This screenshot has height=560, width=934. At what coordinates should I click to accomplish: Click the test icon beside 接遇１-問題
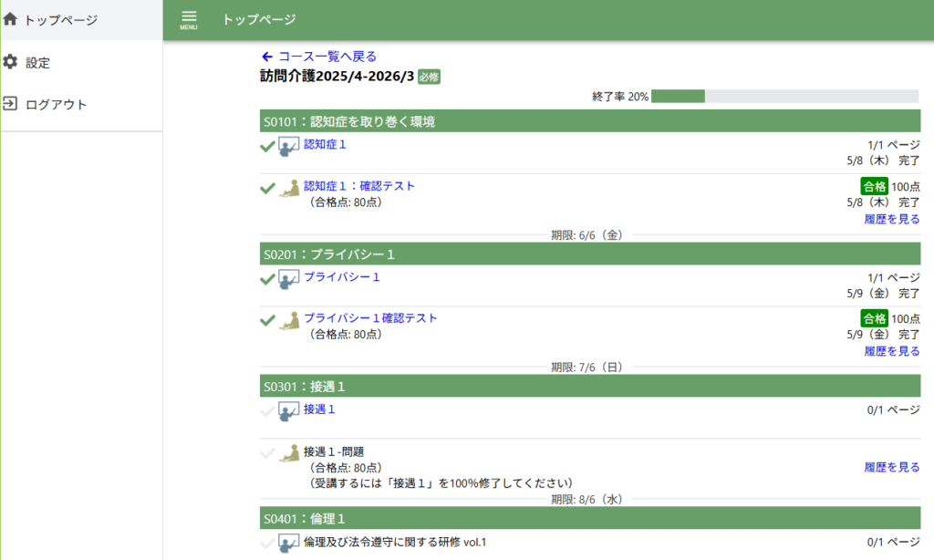tap(289, 453)
